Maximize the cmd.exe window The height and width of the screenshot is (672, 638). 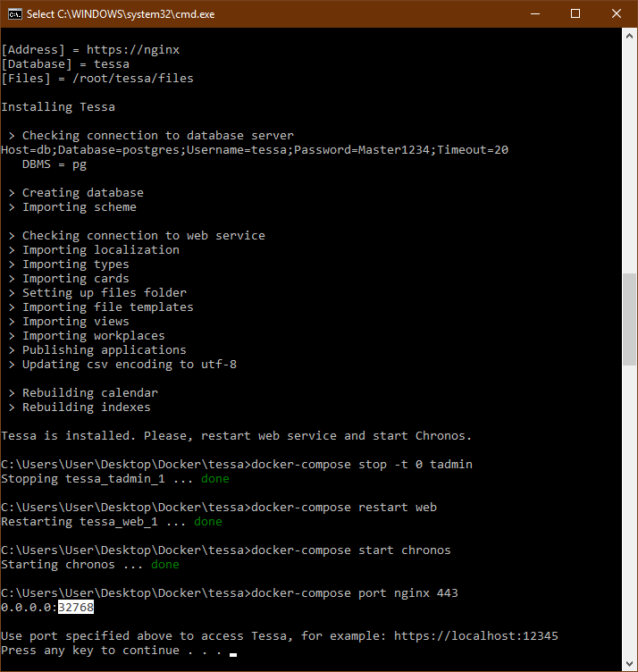click(x=575, y=13)
